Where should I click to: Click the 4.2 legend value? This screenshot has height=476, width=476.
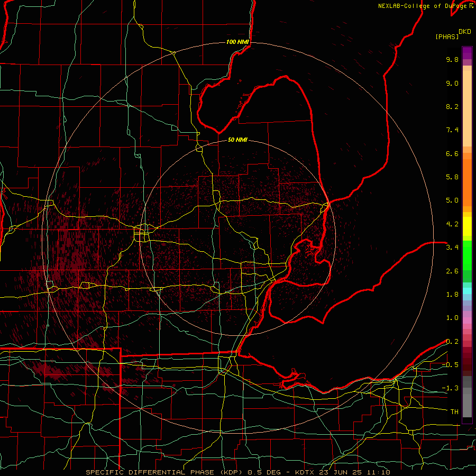(x=452, y=224)
